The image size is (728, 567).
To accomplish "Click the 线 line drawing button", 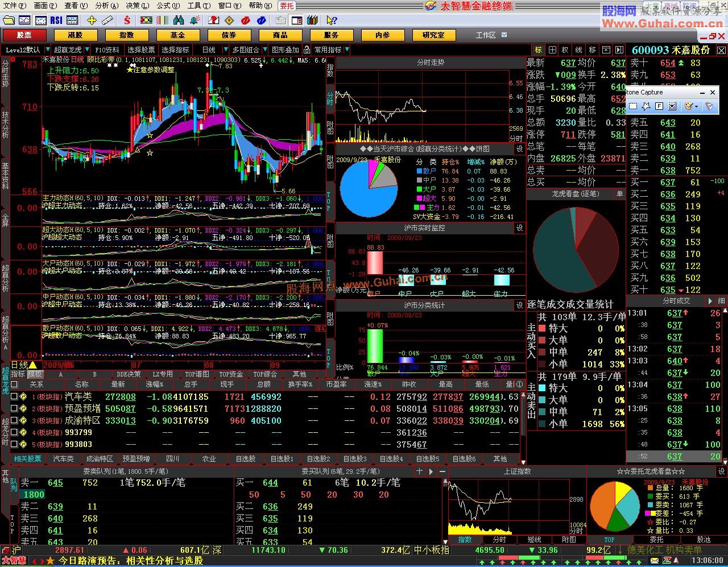I will pyautogui.click(x=579, y=50).
